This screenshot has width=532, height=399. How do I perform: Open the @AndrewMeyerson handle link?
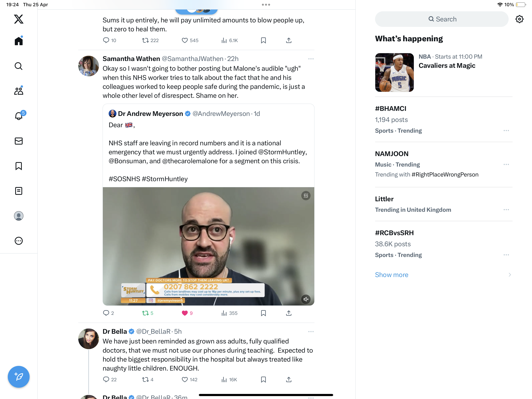[x=221, y=114]
